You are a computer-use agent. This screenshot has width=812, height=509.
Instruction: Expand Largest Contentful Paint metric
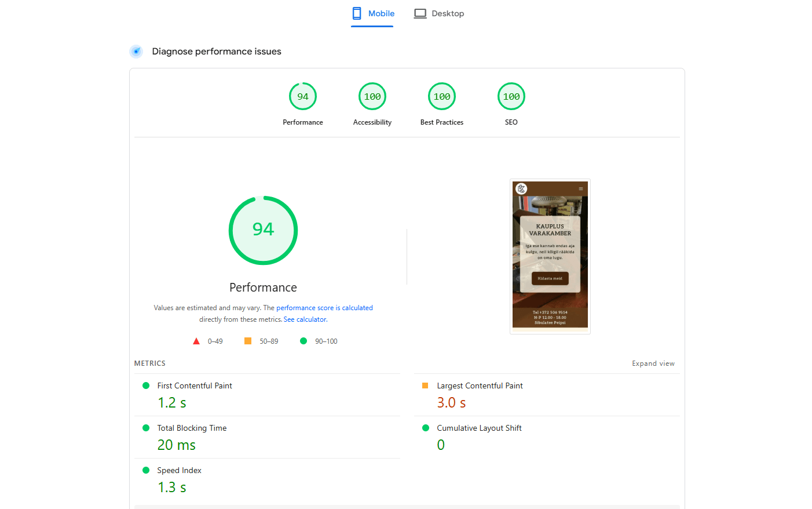[x=479, y=386]
